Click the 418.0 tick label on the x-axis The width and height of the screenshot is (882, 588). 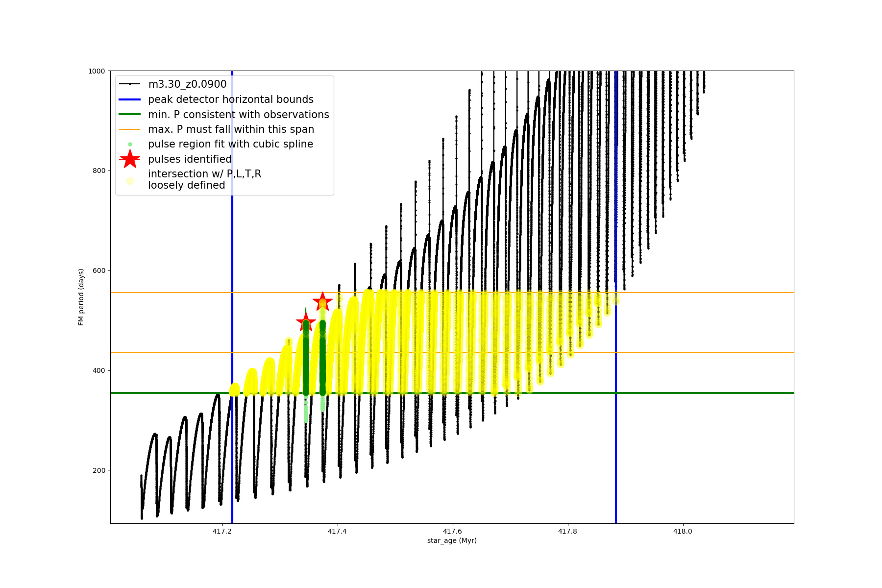pos(683,531)
